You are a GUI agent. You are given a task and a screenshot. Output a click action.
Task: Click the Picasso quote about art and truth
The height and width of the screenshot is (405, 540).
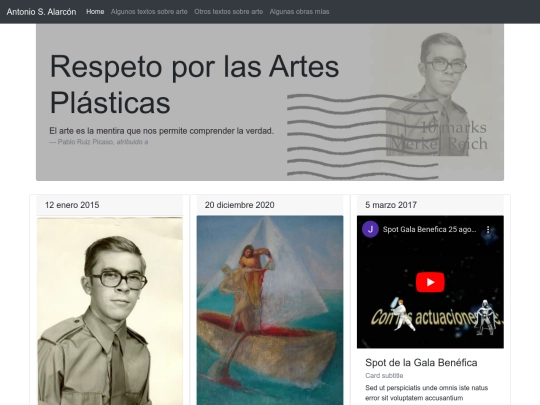tap(162, 131)
